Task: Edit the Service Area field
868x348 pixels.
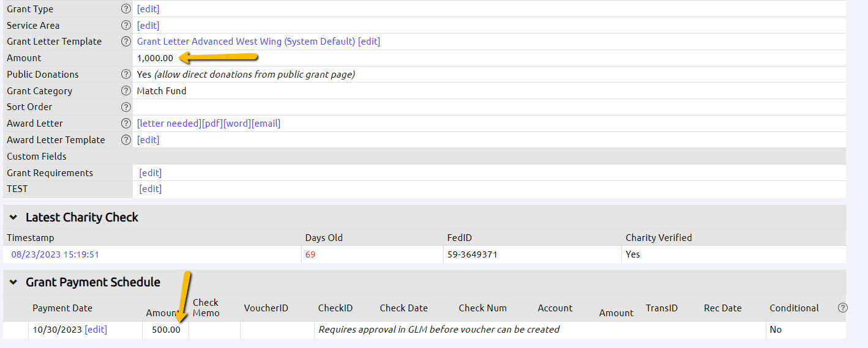Action: (148, 26)
